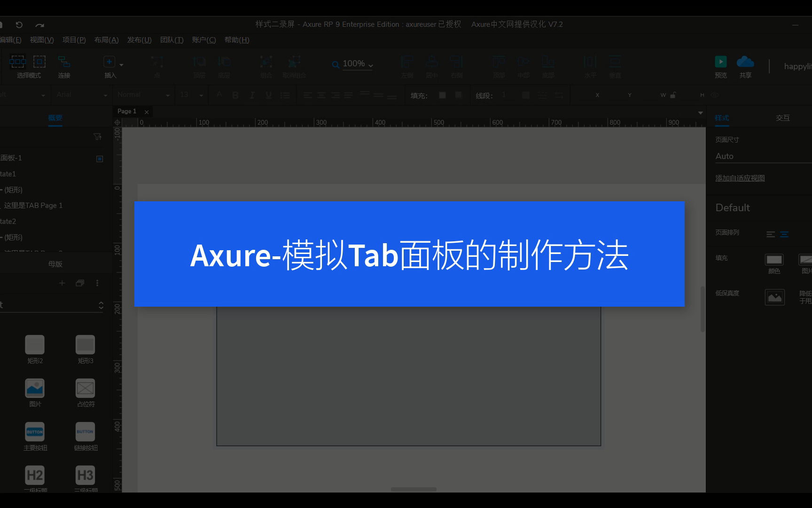The height and width of the screenshot is (508, 812).
Task: Select the 图片 image widget
Action: point(35,388)
